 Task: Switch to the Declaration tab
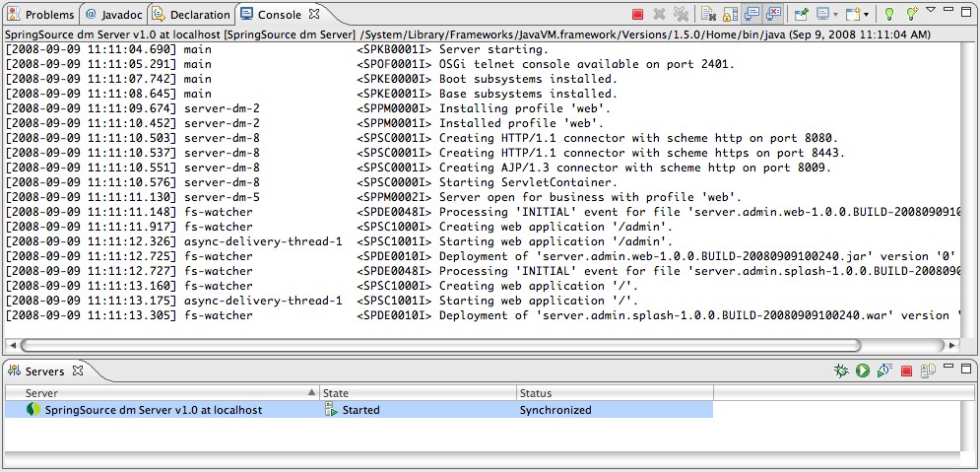click(x=191, y=15)
